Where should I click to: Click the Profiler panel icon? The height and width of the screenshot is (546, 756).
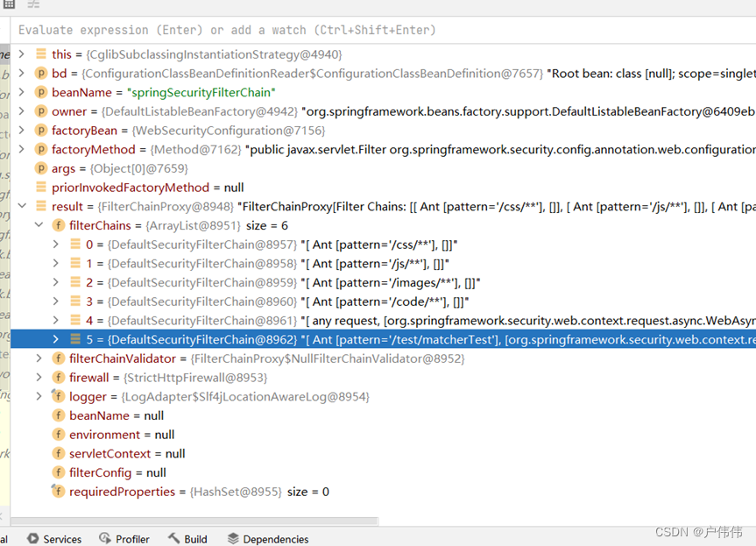pos(106,539)
